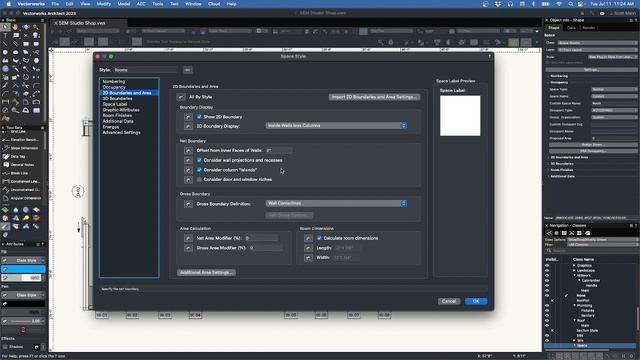Expand 2D Boundaries and Area section in Object Info
Screen dimensions: 640x360
(549, 158)
